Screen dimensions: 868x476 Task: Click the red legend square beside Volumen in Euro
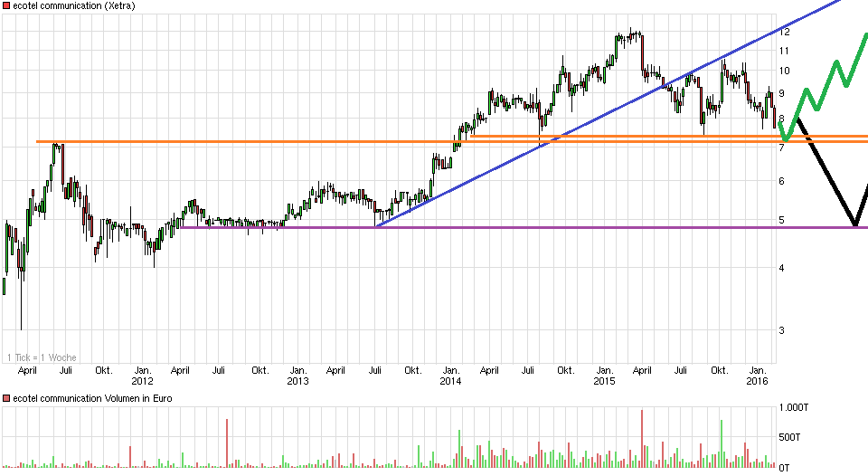click(6, 398)
